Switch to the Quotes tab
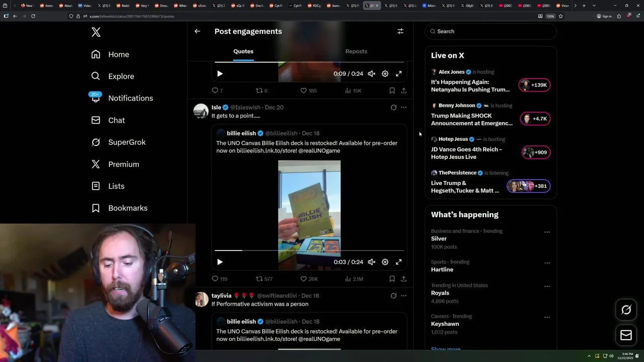This screenshot has height=362, width=644. (x=244, y=51)
